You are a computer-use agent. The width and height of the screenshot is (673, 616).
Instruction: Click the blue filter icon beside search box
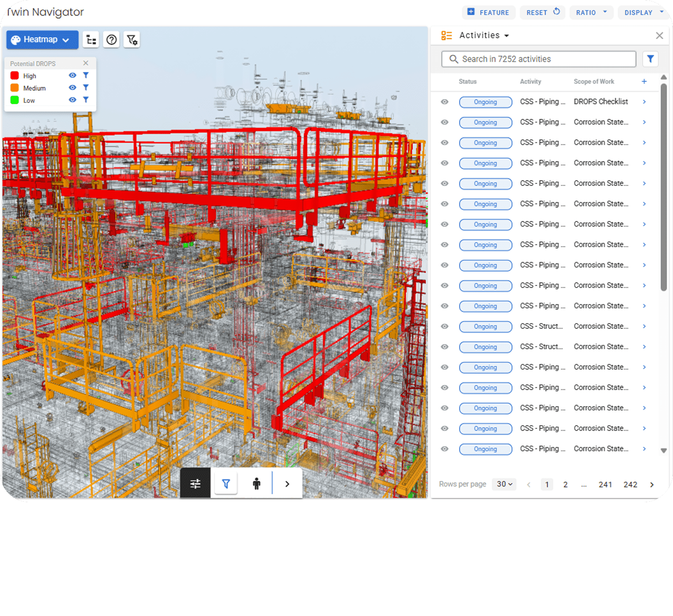[x=650, y=59]
